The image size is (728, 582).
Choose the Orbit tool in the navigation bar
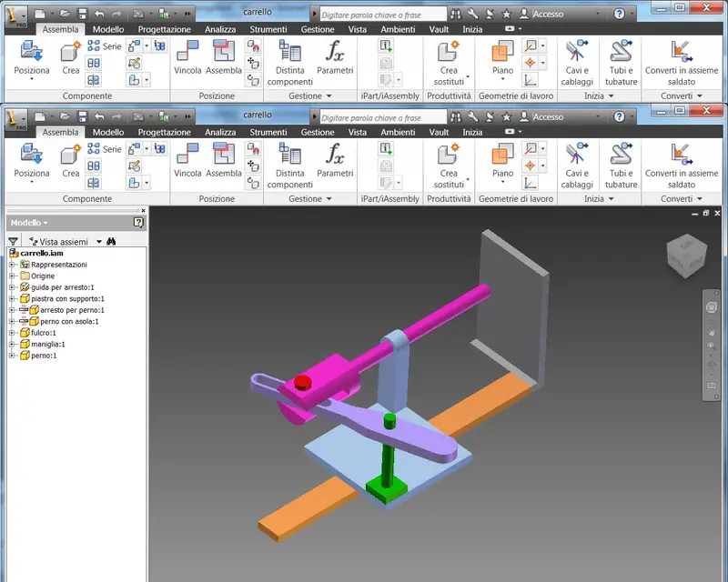[x=711, y=366]
